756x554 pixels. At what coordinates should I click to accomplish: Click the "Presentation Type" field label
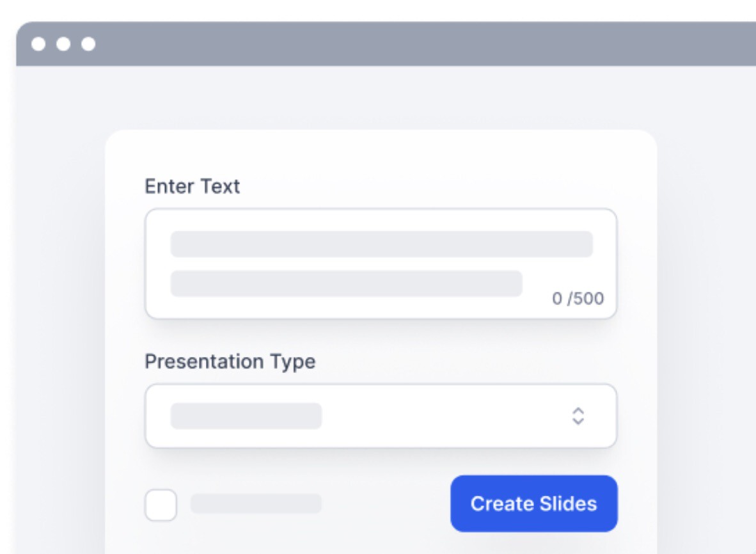coord(230,361)
